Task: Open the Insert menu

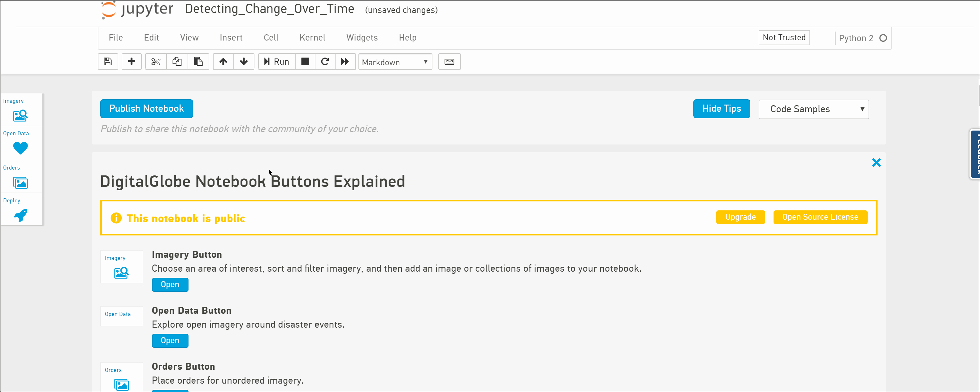Action: point(231,38)
